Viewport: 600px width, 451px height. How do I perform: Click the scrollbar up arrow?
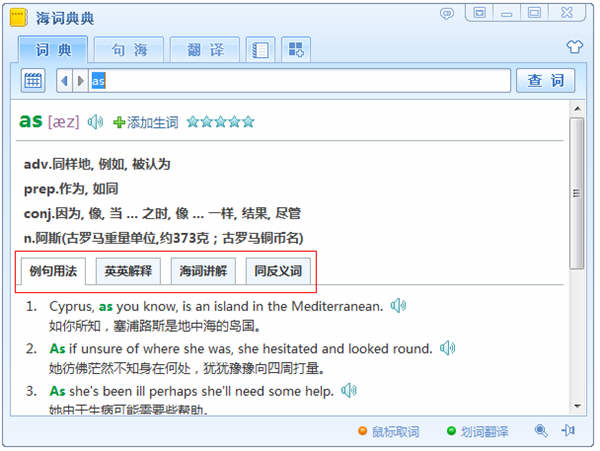point(577,109)
